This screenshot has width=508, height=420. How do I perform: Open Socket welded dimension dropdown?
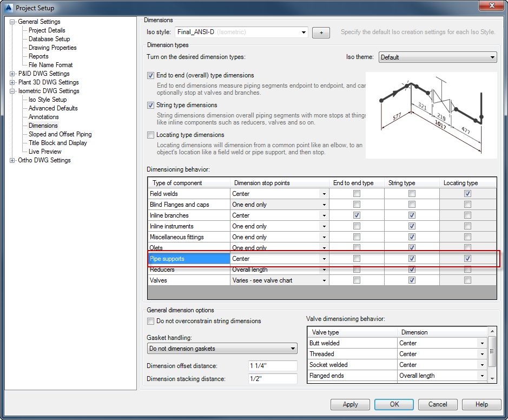point(482,365)
